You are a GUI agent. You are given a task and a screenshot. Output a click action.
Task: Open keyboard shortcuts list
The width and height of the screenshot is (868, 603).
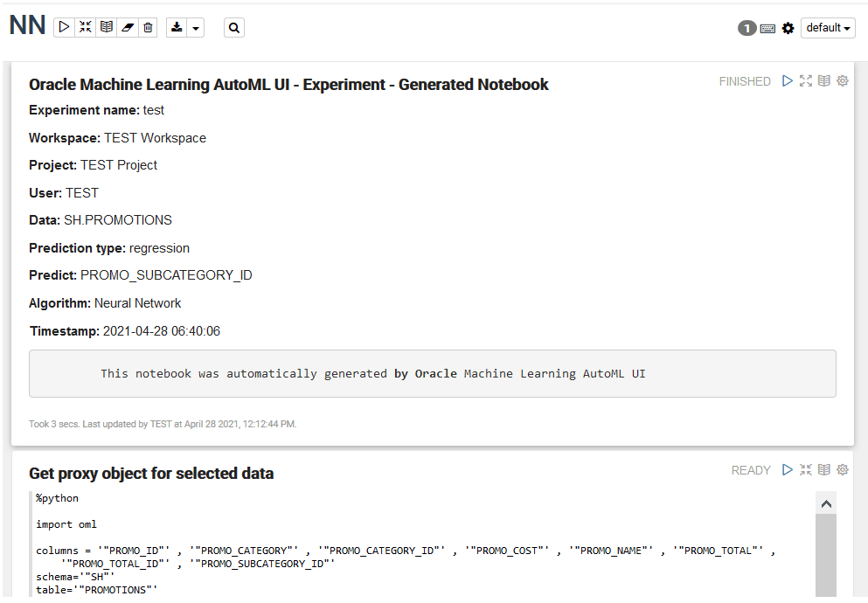(x=767, y=28)
